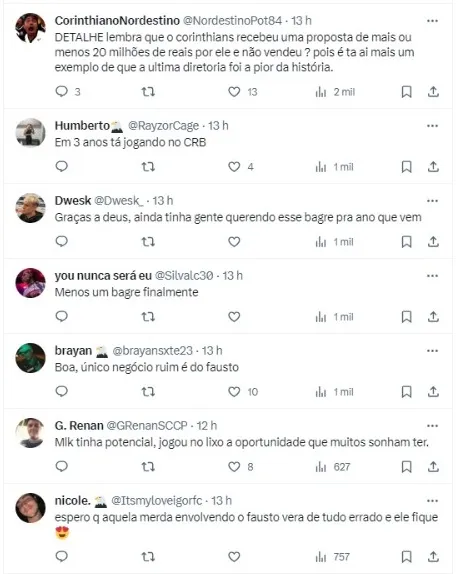The height and width of the screenshot is (574, 458).
Task: View the 2 mil view count on the first tweet
Action: 335,92
